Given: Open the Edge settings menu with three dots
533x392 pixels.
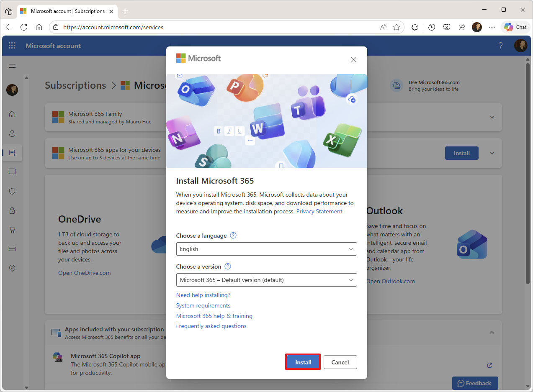Looking at the screenshot, I should (492, 27).
